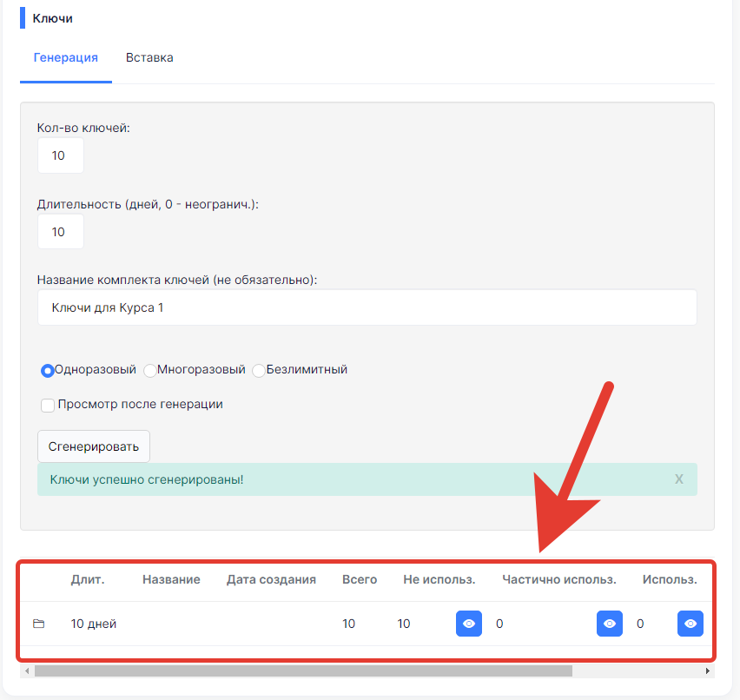Enable Просмотр после генерации checkbox
Screen dimensions: 740x700
(x=48, y=405)
